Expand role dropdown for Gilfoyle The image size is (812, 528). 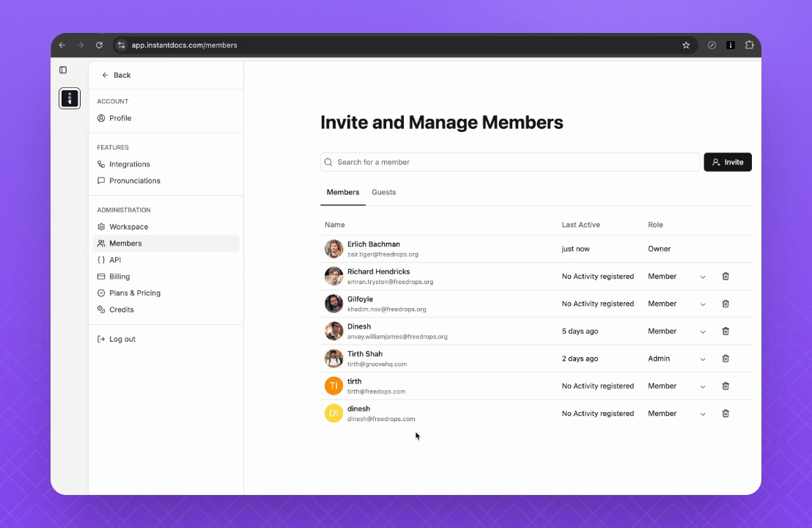[703, 304]
